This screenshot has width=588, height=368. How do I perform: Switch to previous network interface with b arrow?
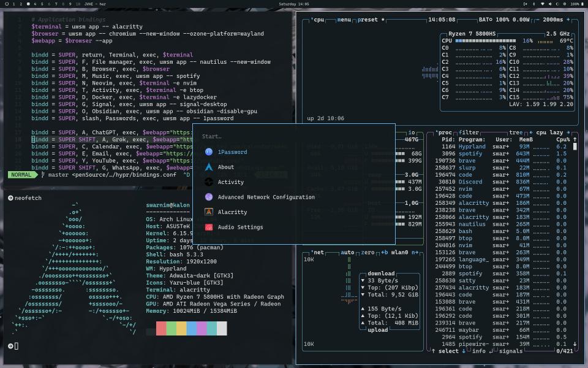[385, 252]
